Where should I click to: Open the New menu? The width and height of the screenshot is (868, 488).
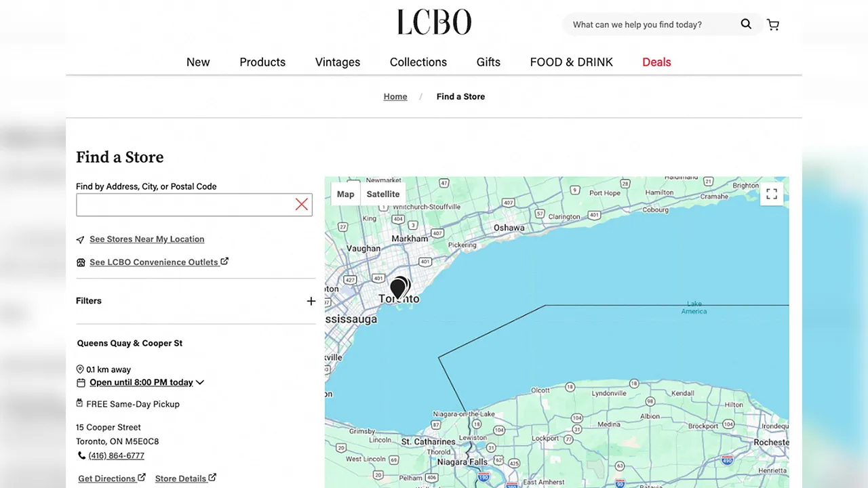pyautogui.click(x=198, y=62)
